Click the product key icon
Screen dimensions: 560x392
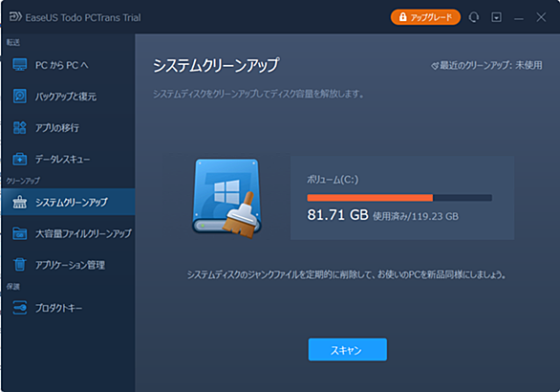[x=20, y=308]
